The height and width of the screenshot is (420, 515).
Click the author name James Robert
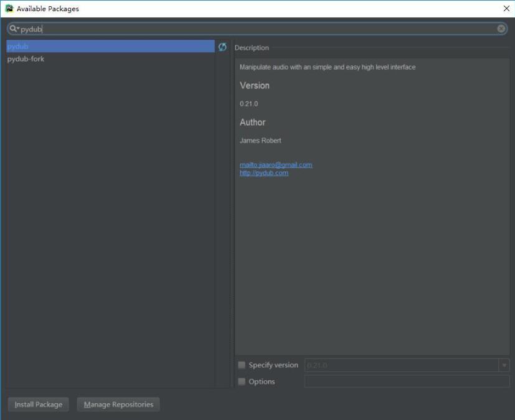point(260,141)
